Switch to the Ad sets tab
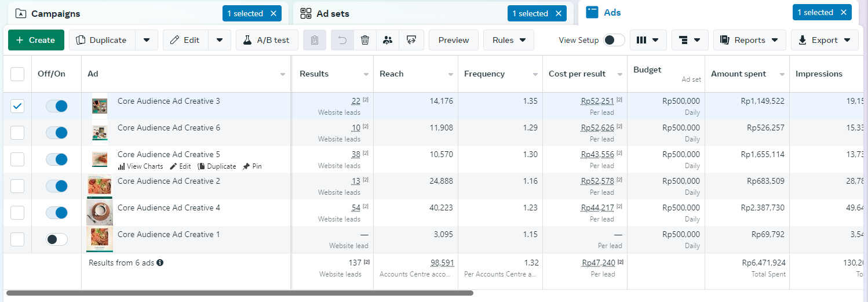 pos(333,13)
